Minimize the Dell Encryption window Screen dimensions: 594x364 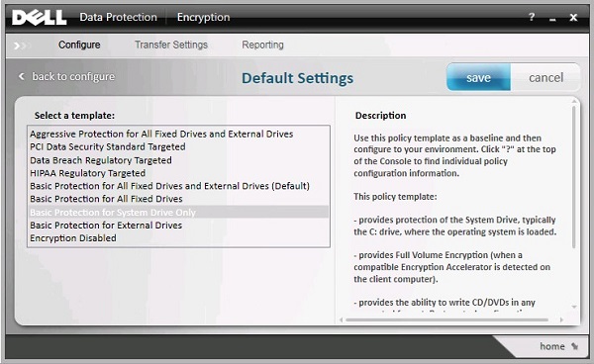552,18
